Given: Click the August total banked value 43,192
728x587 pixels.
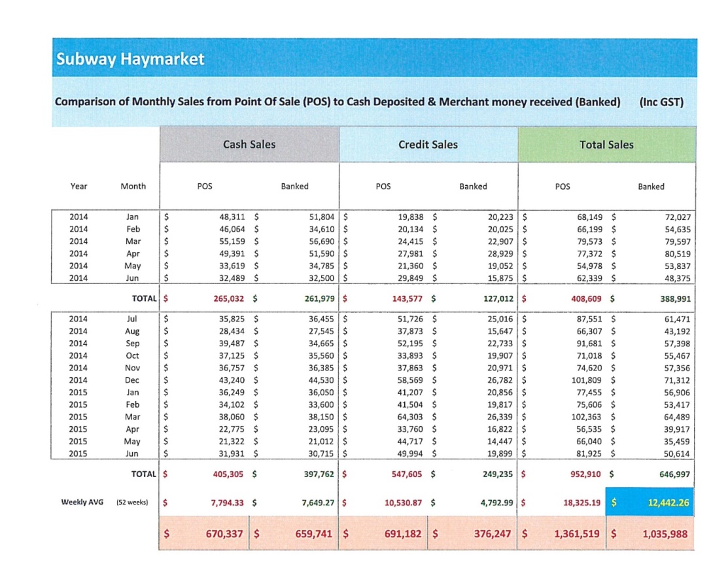Looking at the screenshot, I should pos(677,332).
